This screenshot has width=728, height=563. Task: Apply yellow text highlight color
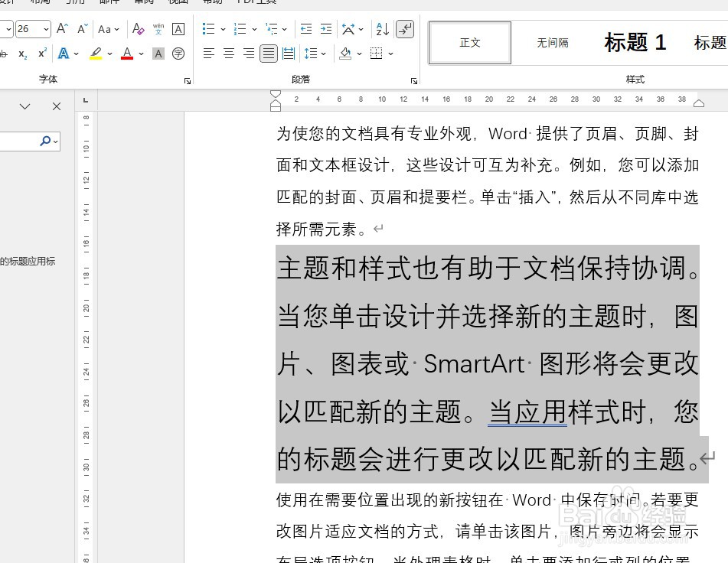96,54
